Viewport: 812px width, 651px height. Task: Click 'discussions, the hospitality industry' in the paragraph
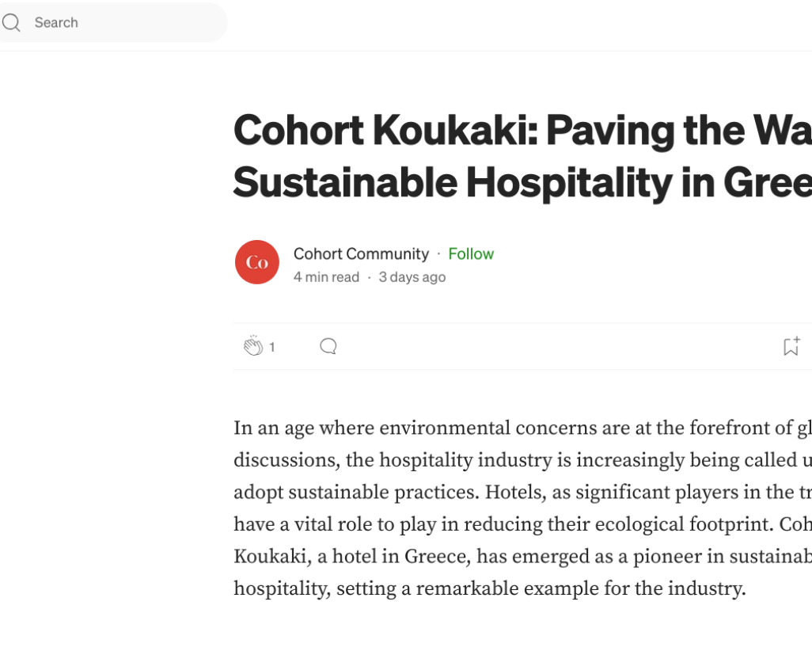388,460
